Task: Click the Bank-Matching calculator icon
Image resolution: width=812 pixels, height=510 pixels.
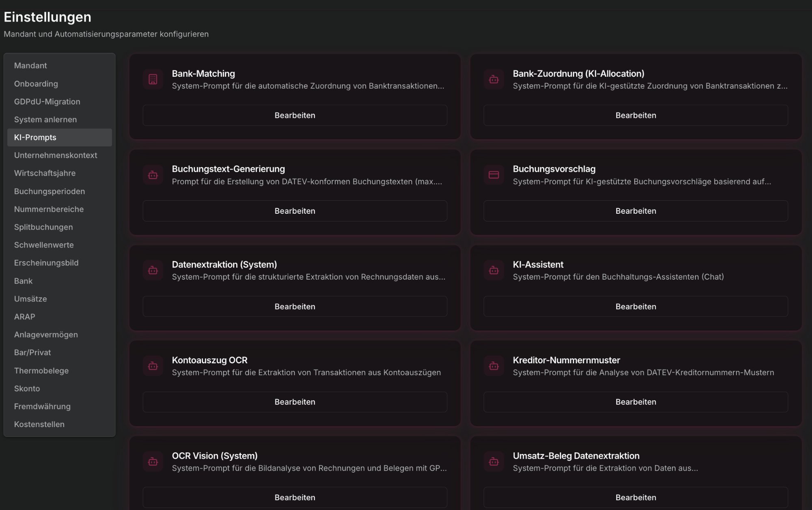Action: (x=153, y=79)
